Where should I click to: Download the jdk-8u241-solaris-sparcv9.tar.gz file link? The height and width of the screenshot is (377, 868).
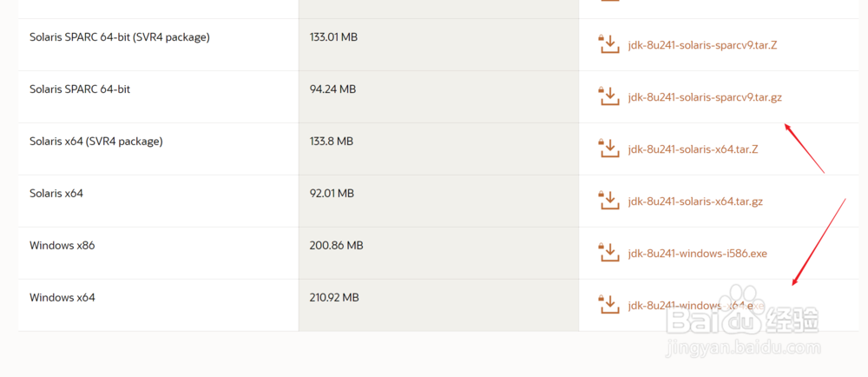705,97
